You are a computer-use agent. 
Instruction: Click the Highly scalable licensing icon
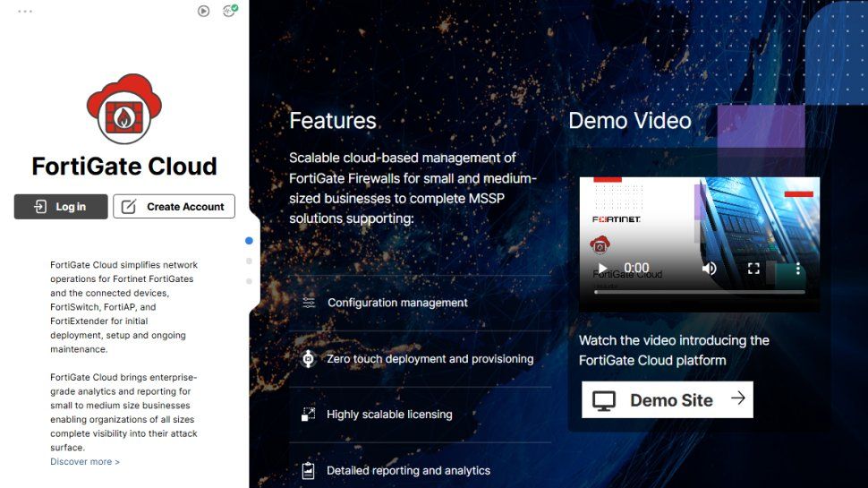309,415
